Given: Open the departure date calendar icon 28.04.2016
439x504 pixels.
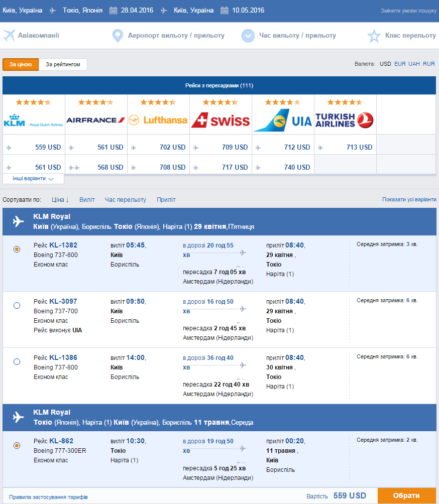Looking at the screenshot, I should coord(113,10).
